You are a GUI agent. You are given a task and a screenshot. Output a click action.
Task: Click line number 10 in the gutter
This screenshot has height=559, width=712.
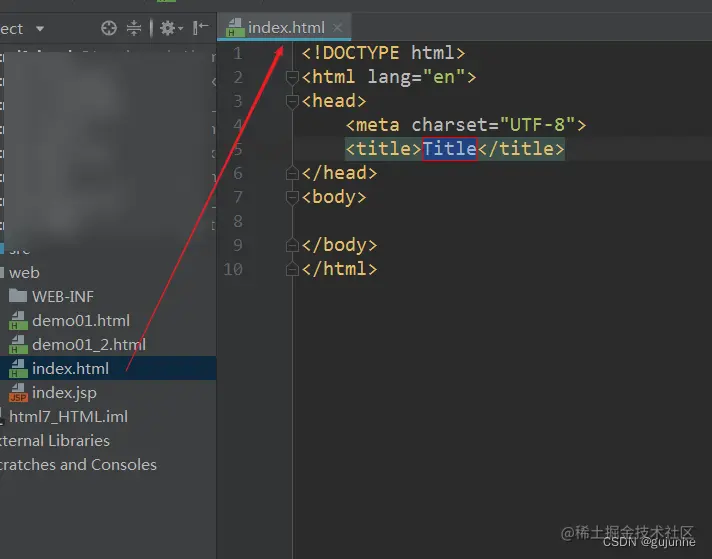pyautogui.click(x=233, y=269)
